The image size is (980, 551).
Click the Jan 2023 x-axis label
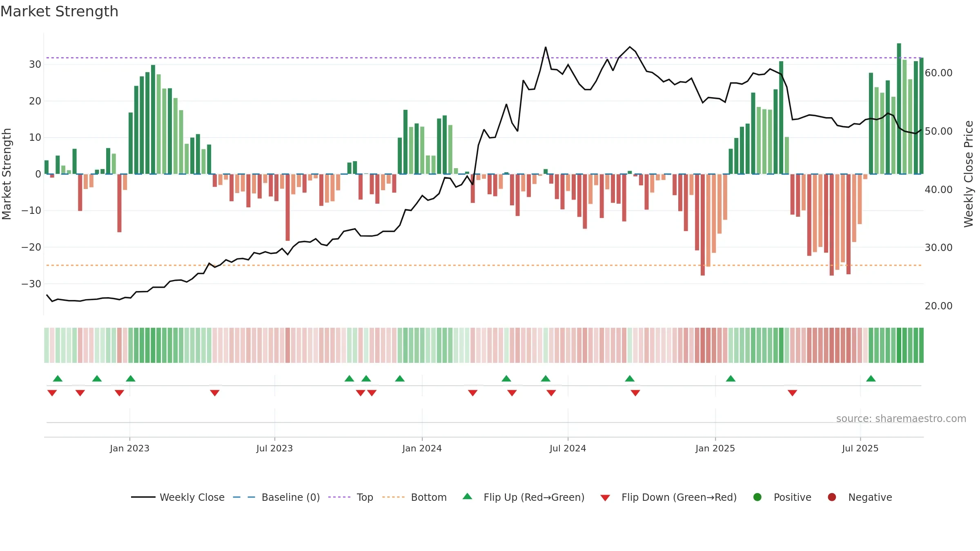[x=129, y=448]
